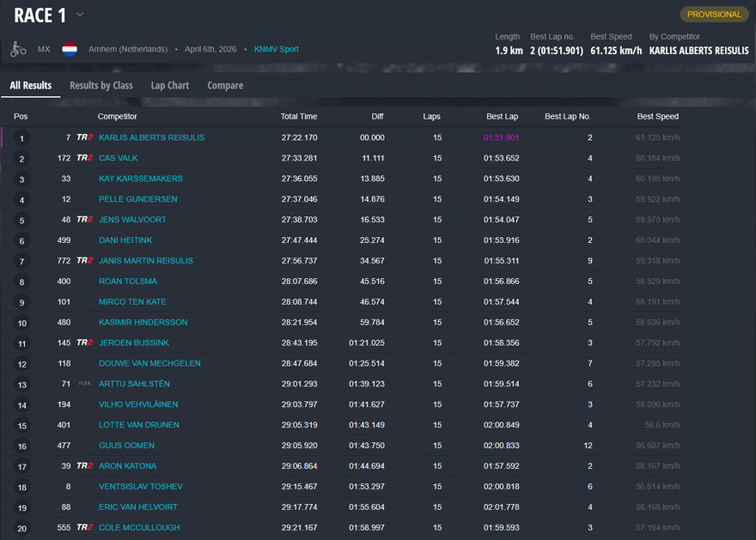Open competitor Lotte van Drunen
756x540 pixels.
(138, 425)
